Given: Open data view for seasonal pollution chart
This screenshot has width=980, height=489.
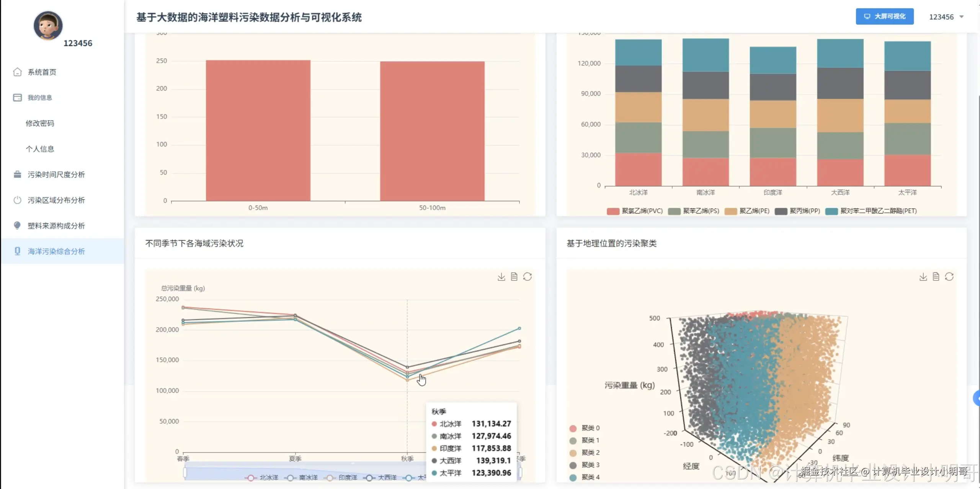Looking at the screenshot, I should 514,277.
